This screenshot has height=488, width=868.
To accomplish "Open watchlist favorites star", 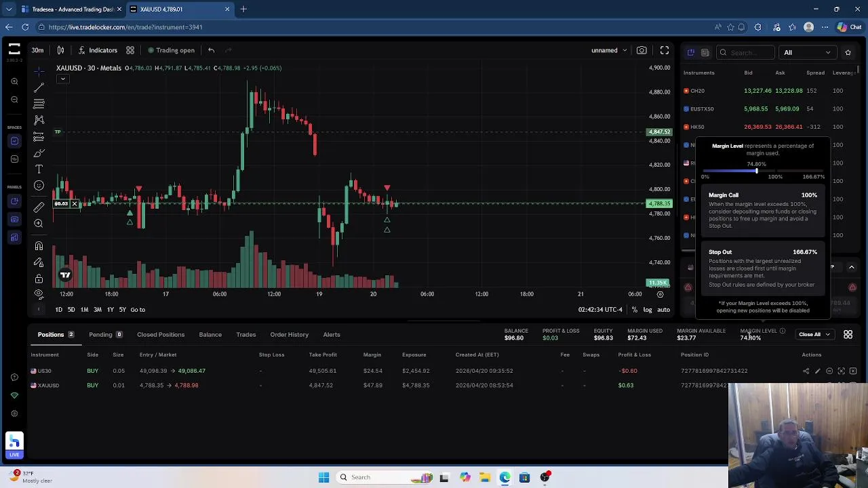I will click(x=848, y=52).
